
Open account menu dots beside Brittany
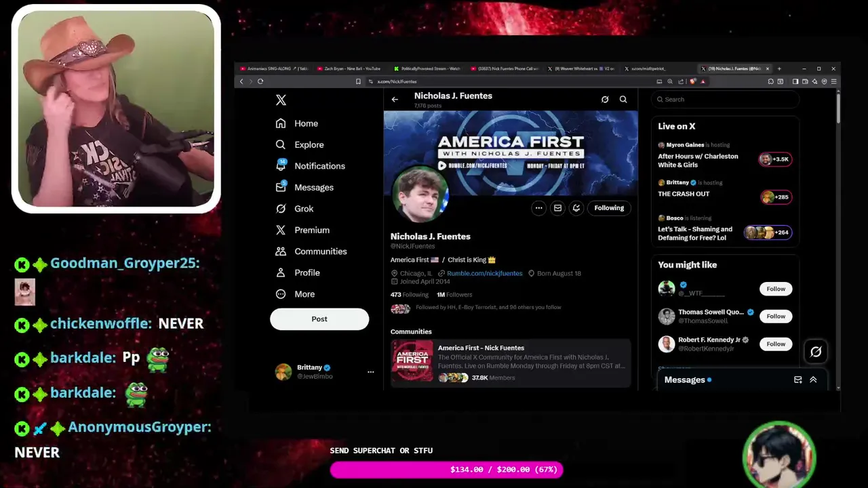pos(370,372)
